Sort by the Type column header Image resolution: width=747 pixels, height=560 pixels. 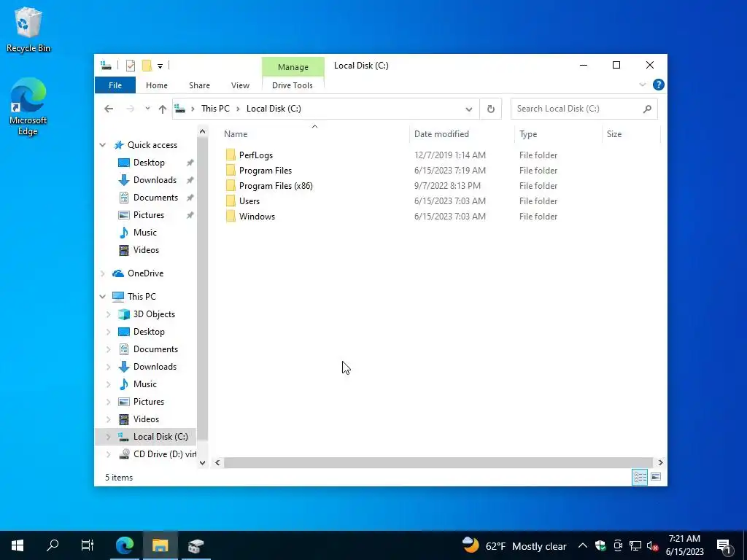click(558, 134)
